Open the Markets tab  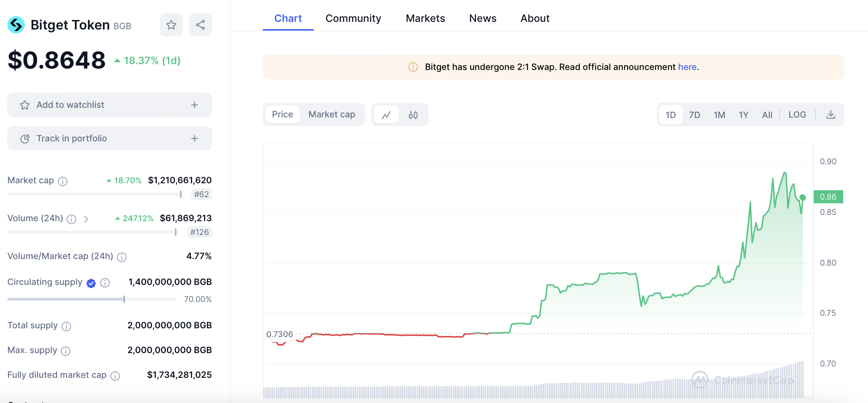coord(425,18)
